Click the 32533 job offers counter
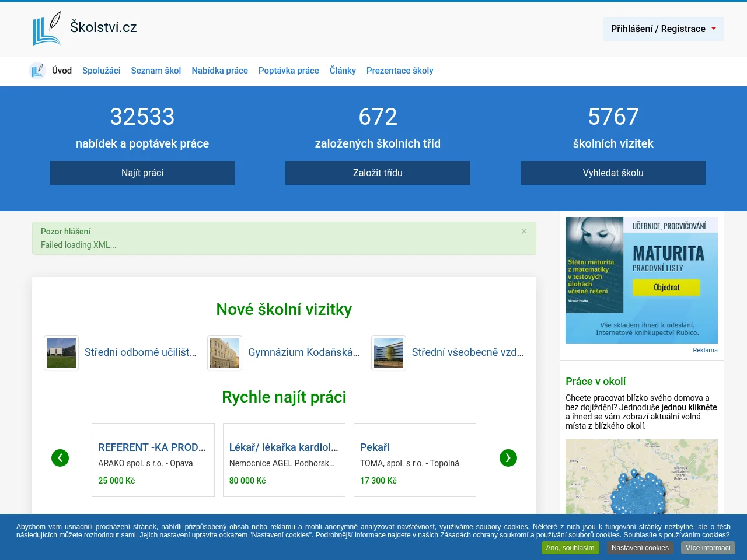The width and height of the screenshot is (747, 560). click(x=142, y=117)
